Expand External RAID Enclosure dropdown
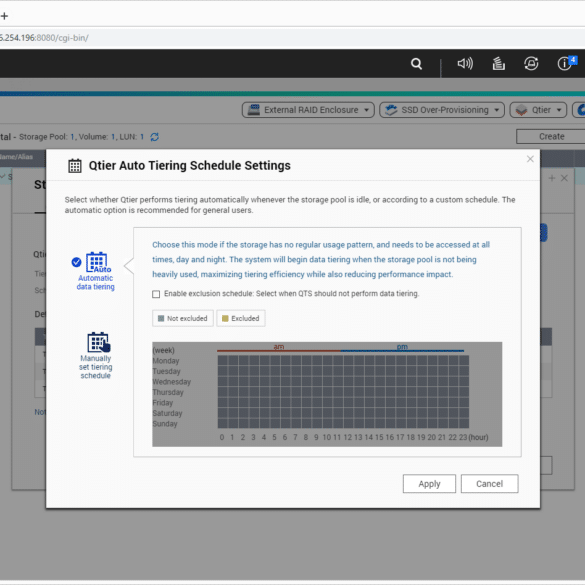 tap(308, 110)
